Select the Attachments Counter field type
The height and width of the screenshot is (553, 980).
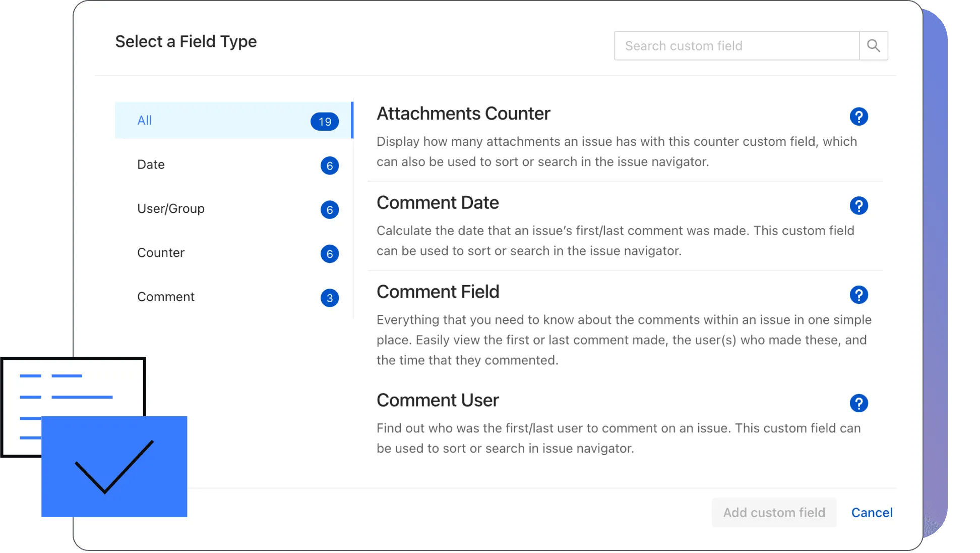click(463, 114)
